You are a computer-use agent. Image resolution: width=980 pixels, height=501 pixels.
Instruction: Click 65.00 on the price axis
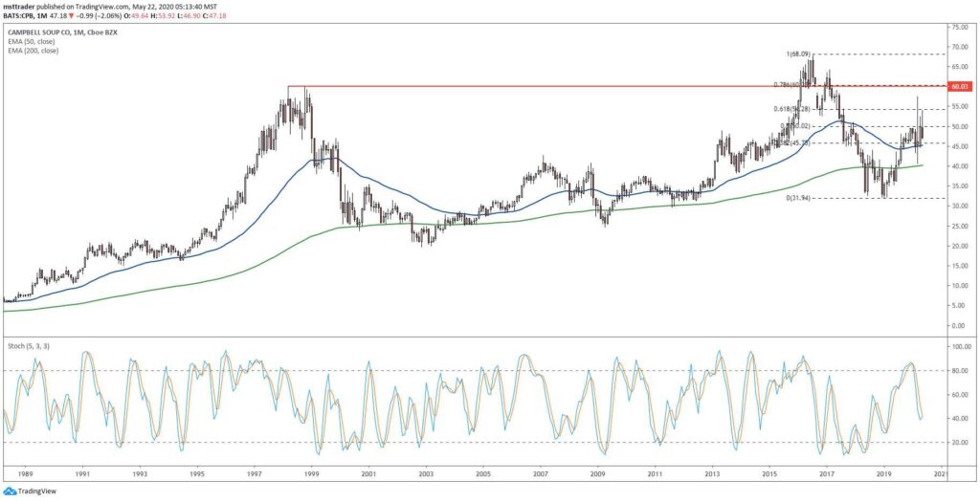point(961,67)
